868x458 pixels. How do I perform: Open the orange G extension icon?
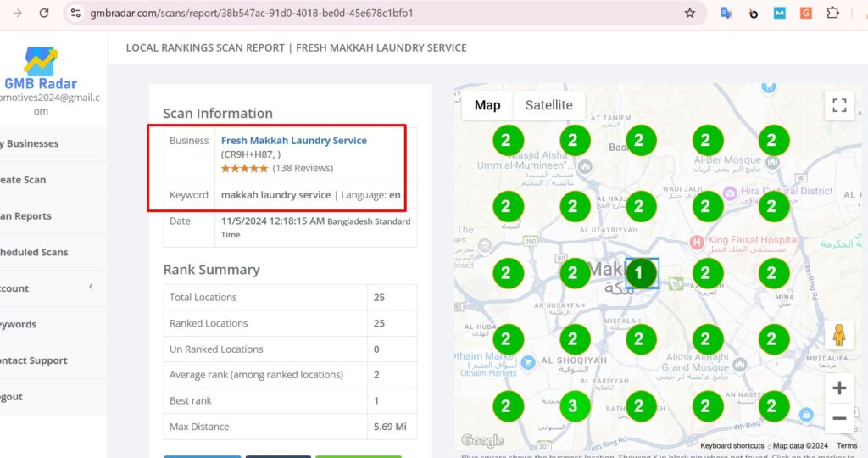(806, 13)
